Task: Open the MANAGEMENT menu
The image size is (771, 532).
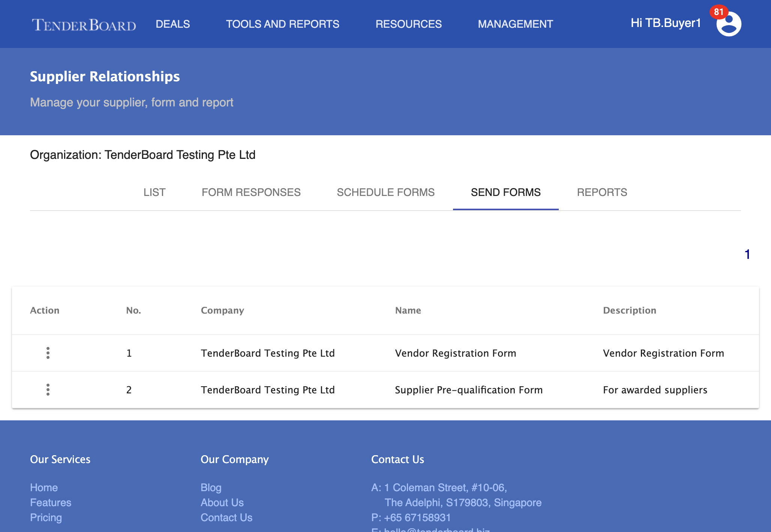Action: [515, 24]
